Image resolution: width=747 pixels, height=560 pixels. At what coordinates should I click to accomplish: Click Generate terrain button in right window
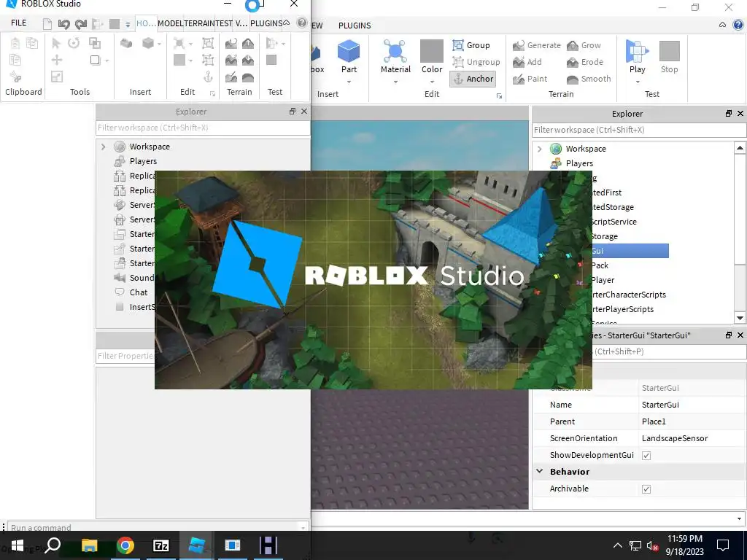click(537, 45)
